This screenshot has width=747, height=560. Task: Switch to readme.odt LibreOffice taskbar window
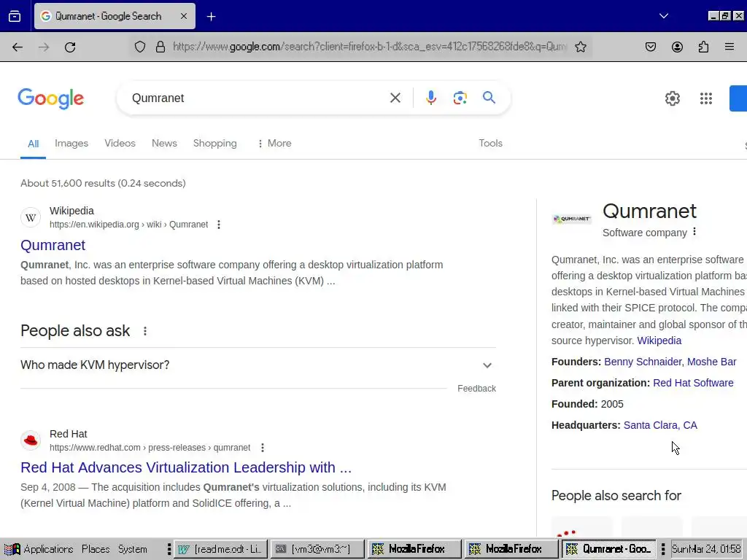coord(220,549)
